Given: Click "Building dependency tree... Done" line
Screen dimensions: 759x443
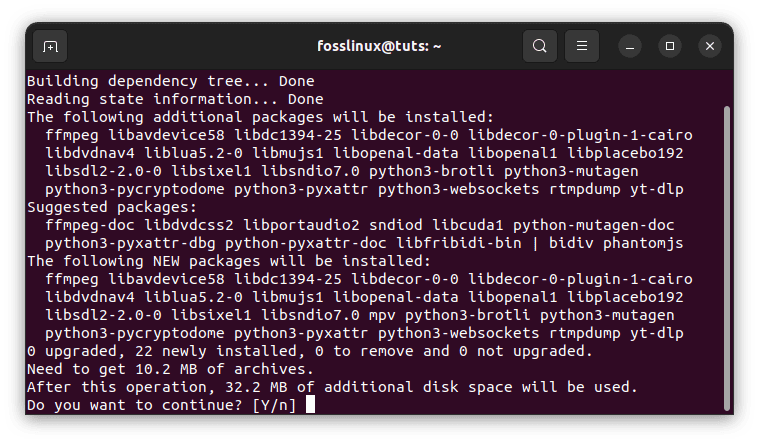Looking at the screenshot, I should (171, 81).
